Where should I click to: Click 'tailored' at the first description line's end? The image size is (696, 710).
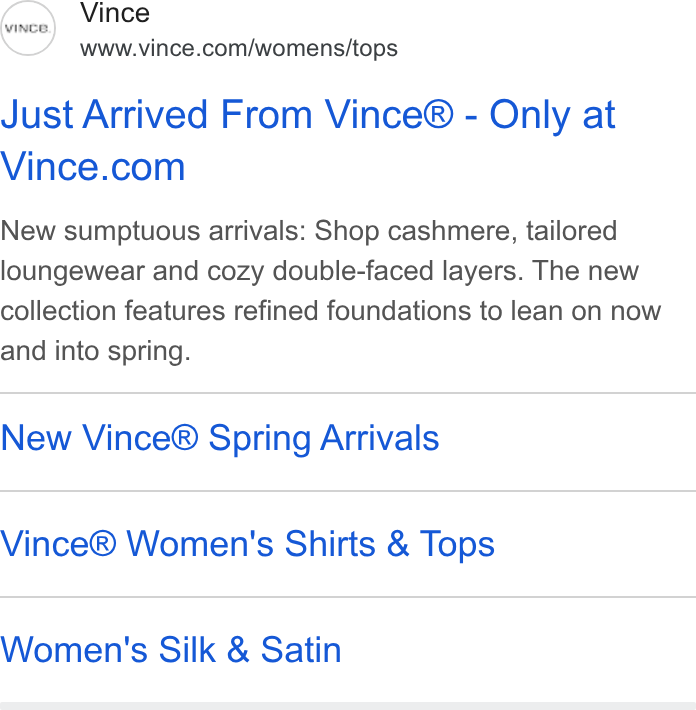click(571, 231)
